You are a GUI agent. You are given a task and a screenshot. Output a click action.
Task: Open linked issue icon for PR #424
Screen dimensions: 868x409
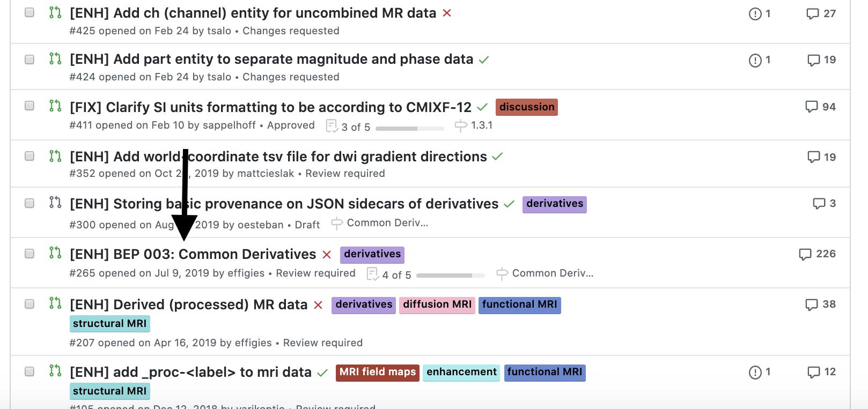coord(755,60)
